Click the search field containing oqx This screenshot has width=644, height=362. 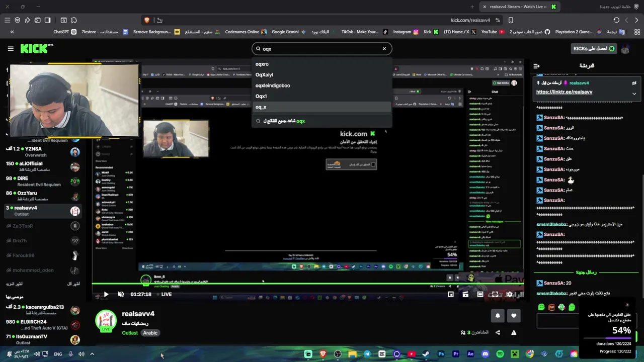coord(321,49)
